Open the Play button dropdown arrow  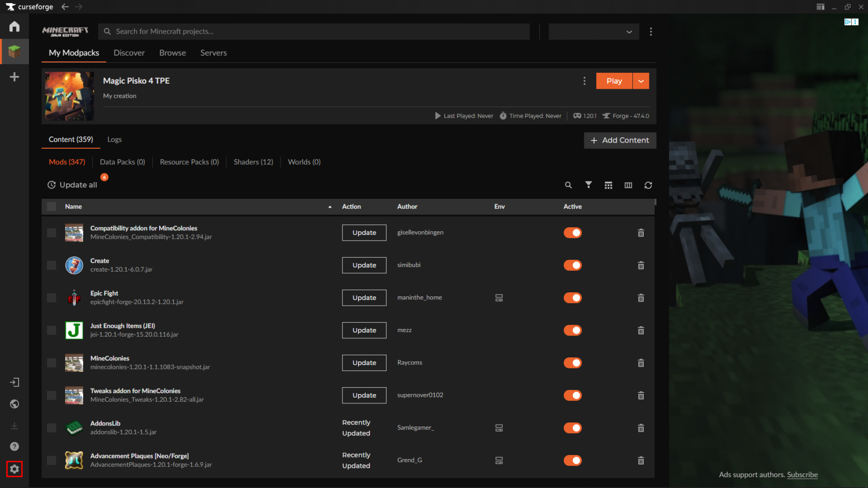pos(641,81)
